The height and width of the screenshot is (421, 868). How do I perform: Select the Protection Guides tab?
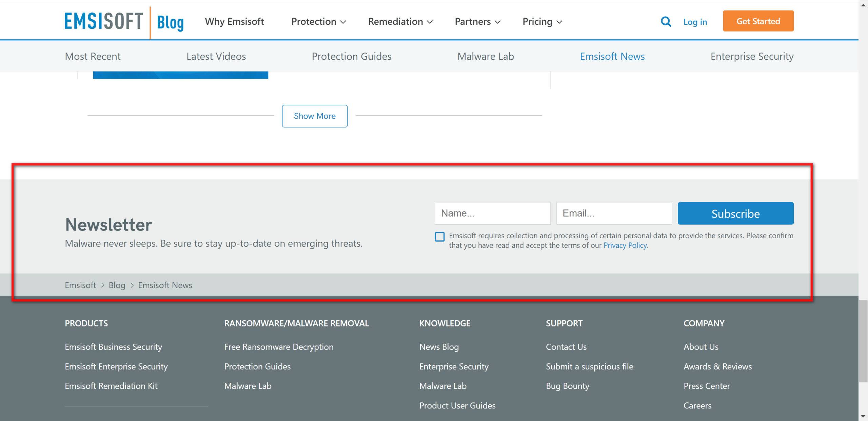tap(351, 56)
